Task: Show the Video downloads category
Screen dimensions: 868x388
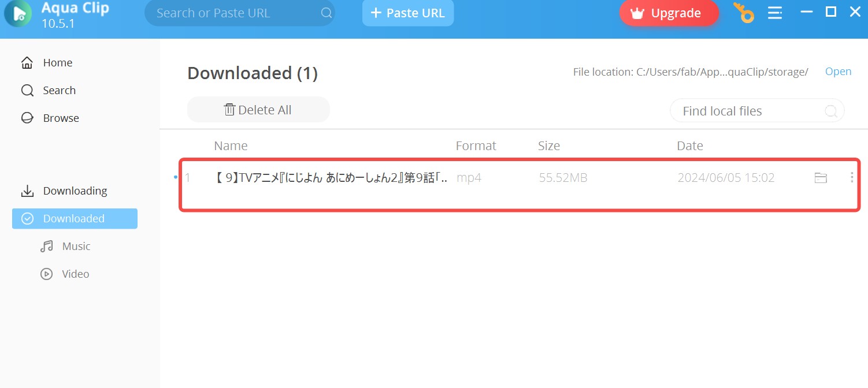Action: [65, 274]
